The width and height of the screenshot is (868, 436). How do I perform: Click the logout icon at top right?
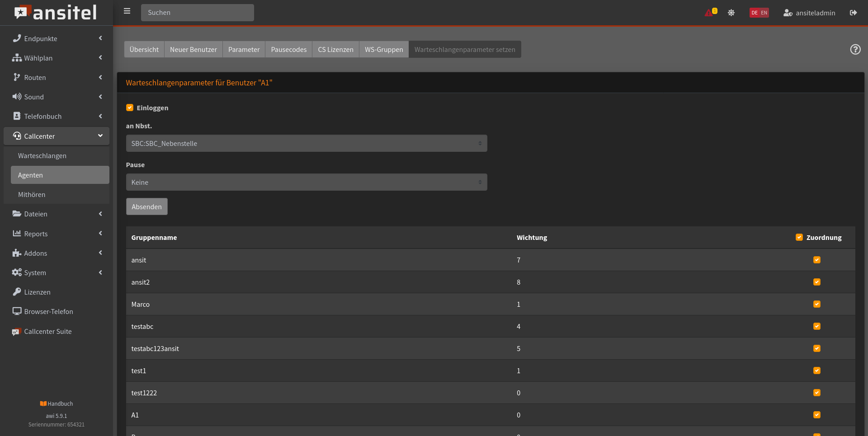tap(853, 13)
